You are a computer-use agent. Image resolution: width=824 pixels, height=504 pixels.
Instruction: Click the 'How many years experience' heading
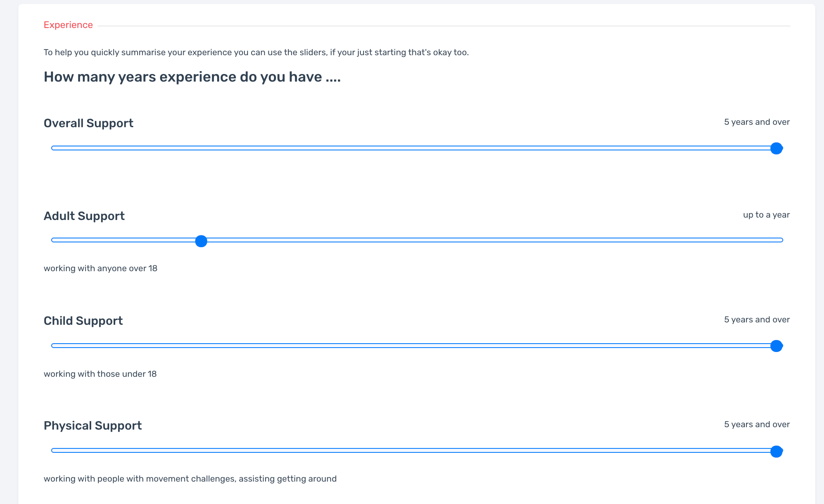tap(192, 77)
